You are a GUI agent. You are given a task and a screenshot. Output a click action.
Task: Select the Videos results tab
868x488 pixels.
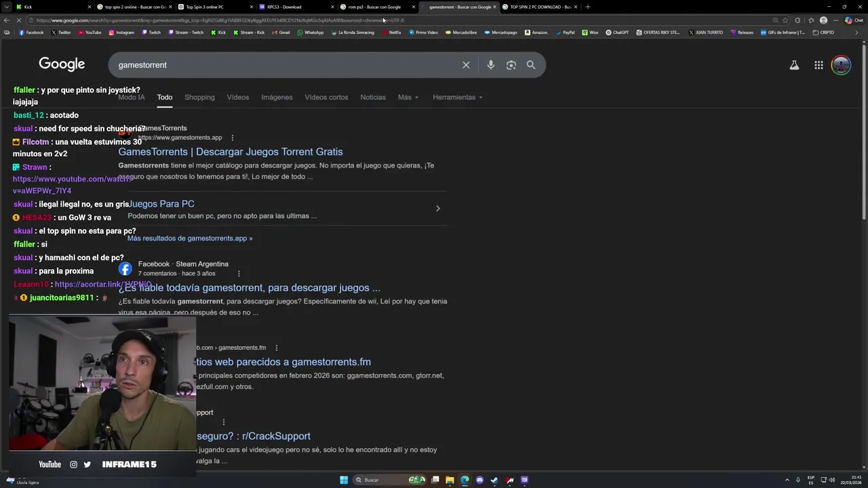point(238,97)
